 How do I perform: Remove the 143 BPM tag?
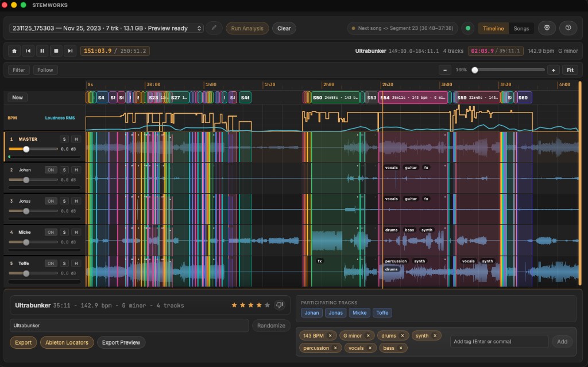click(x=330, y=335)
